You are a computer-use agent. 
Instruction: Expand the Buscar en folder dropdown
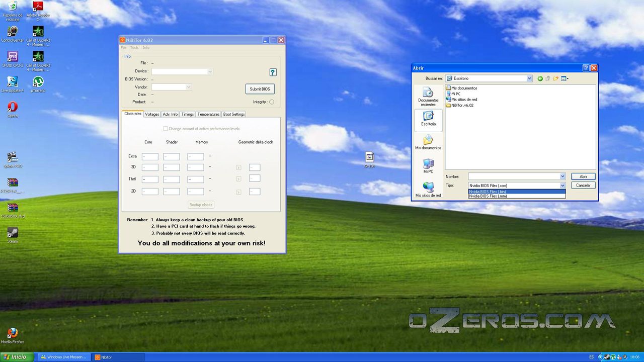tap(529, 78)
